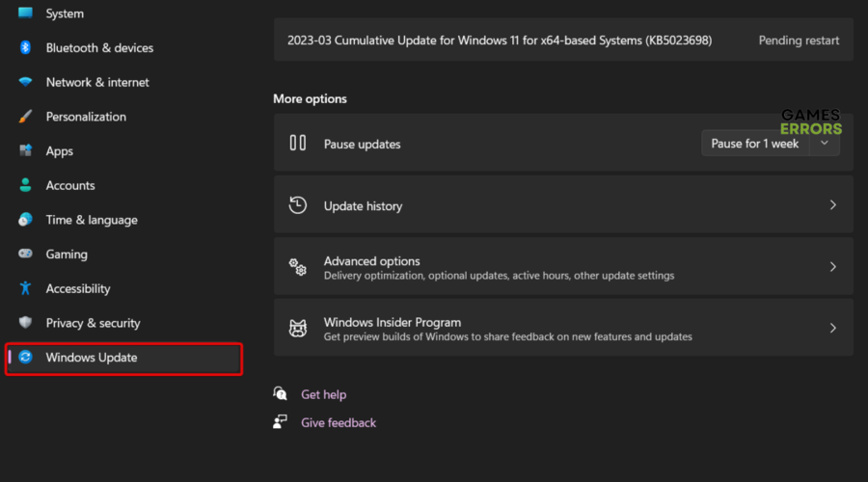Click the Apps icon in sidebar
Screen dimensions: 868x482
pyautogui.click(x=26, y=151)
